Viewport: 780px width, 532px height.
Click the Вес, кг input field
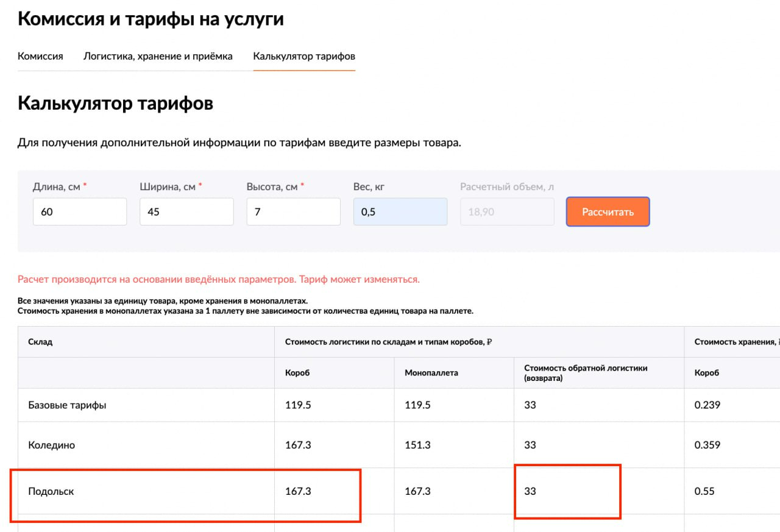pyautogui.click(x=400, y=211)
